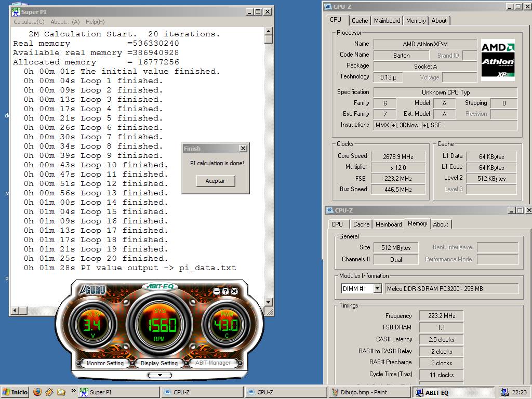Click Super PI vertical scrollbar down arrow
532x399 pixels.
[x=268, y=302]
